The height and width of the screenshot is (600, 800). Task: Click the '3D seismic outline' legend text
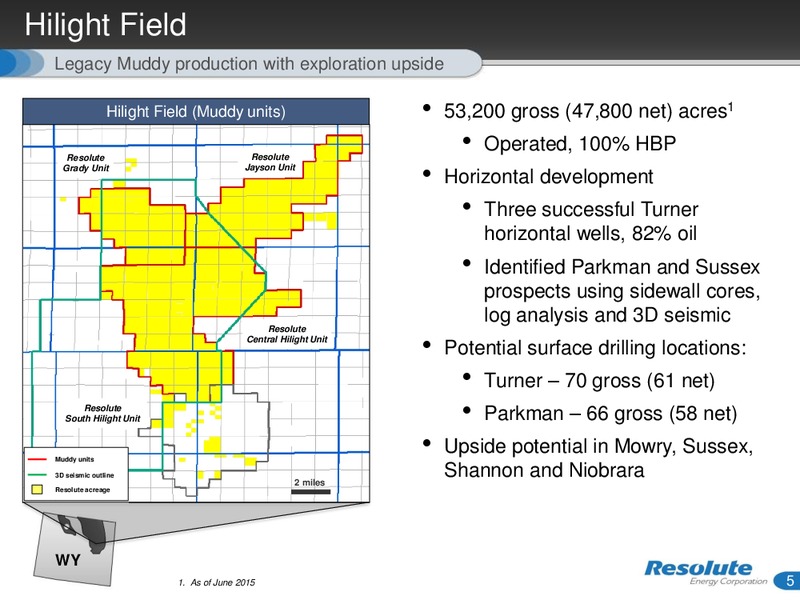84,475
